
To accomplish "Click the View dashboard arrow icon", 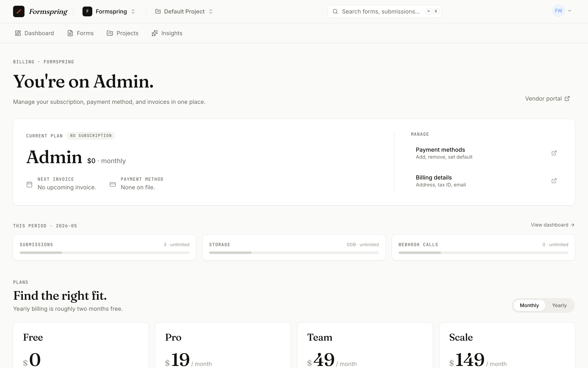I will tap(572, 225).
